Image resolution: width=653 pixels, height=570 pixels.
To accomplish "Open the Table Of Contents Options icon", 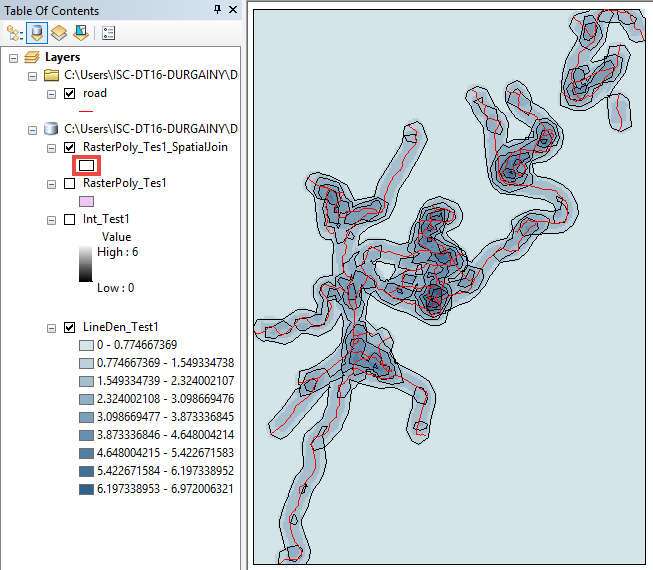I will (108, 33).
